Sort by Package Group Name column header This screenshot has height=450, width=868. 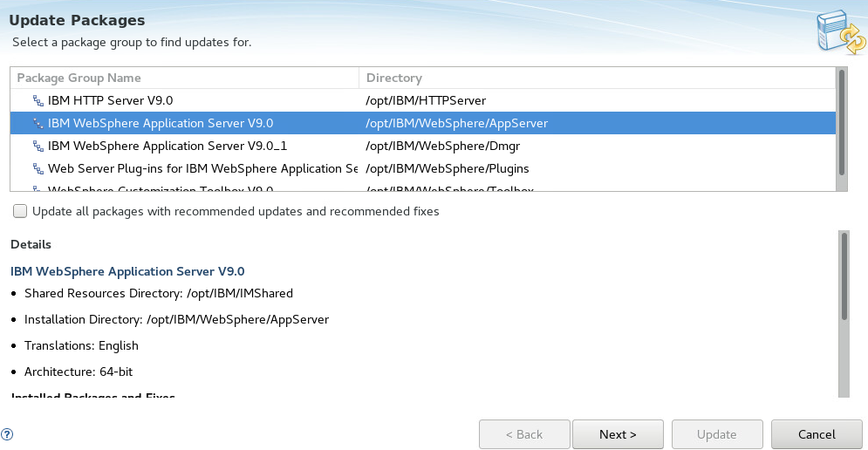click(x=184, y=78)
